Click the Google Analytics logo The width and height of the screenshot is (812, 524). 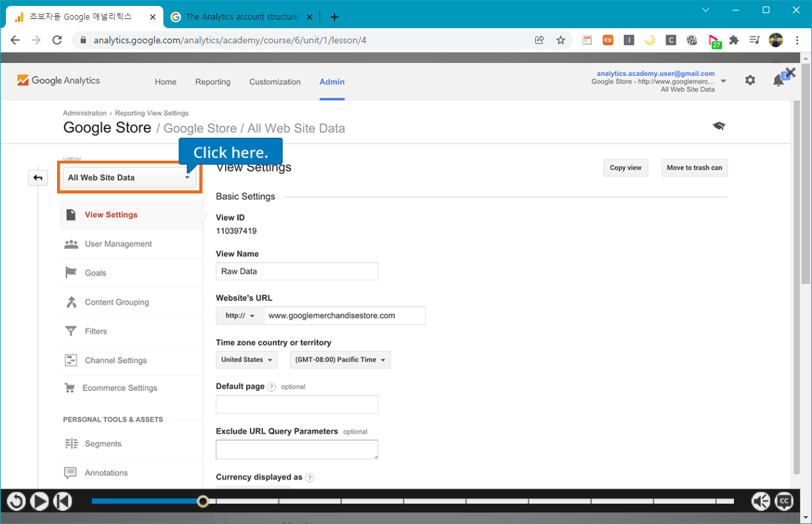58,81
